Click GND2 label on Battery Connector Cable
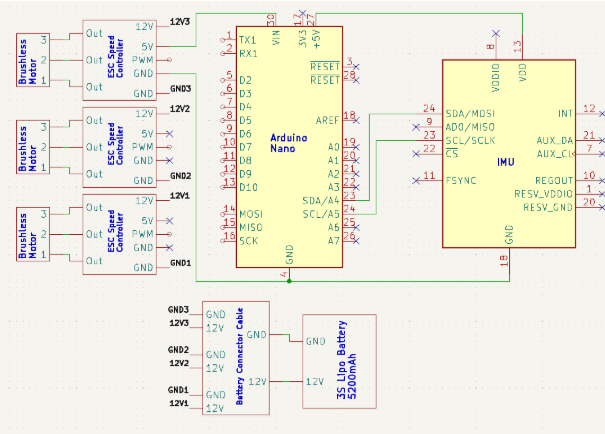Image resolution: width=605 pixels, height=434 pixels. pos(178,350)
